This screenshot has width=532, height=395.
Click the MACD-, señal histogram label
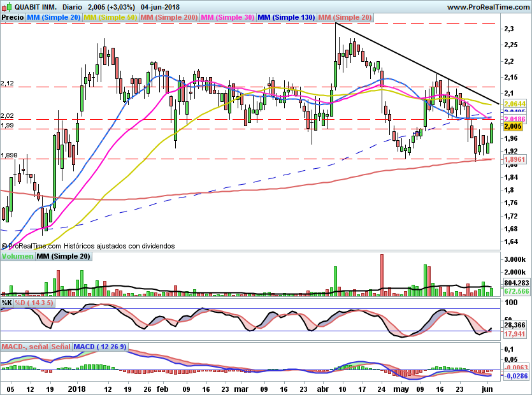click(x=25, y=347)
